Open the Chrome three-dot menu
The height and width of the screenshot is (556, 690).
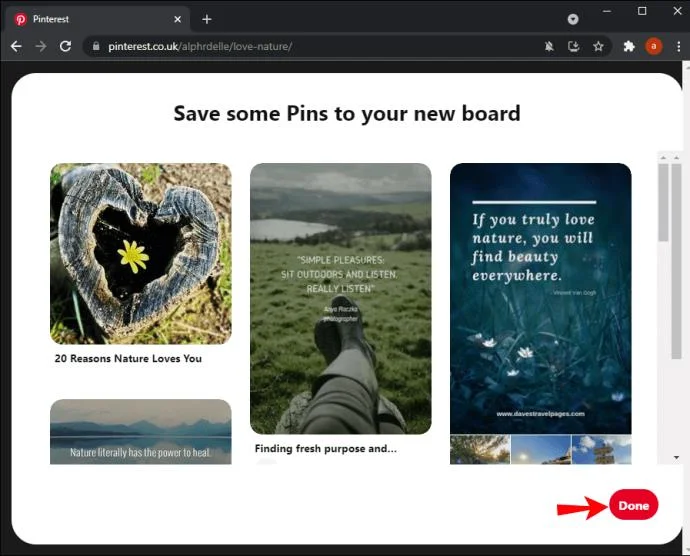(679, 46)
